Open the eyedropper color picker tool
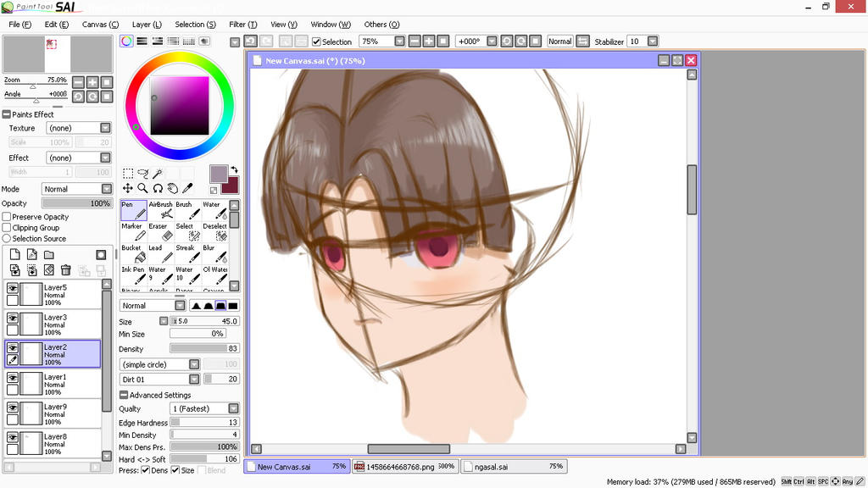868x488 pixels. tap(188, 188)
